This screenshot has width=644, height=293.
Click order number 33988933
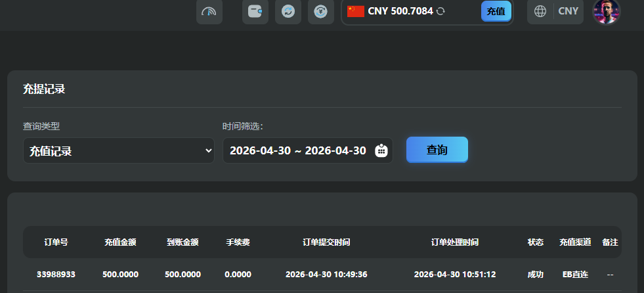point(56,275)
